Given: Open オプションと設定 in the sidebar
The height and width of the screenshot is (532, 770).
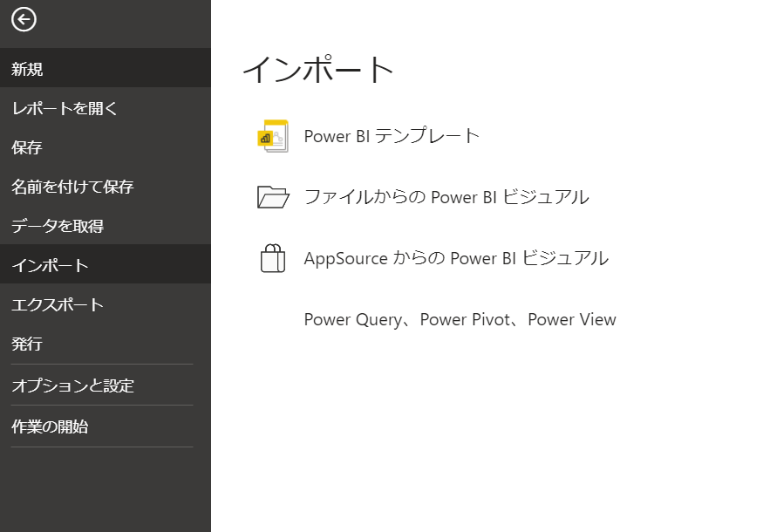Looking at the screenshot, I should click(106, 385).
